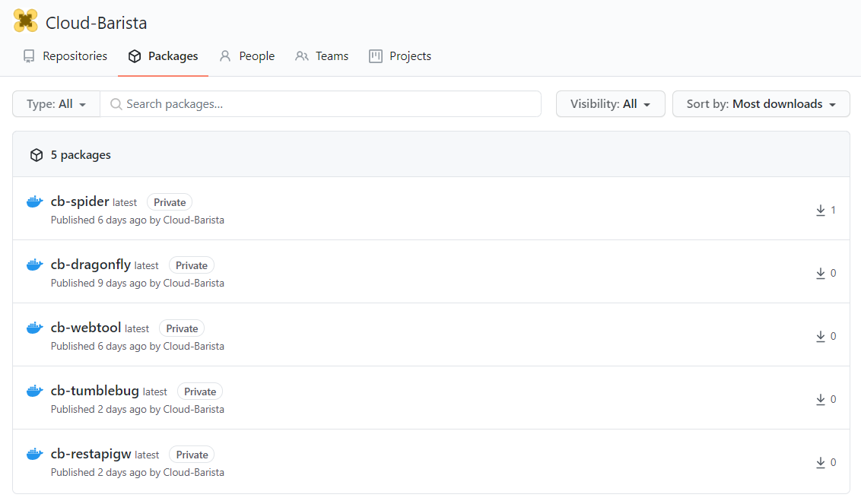This screenshot has width=861, height=504.
Task: Click the Private badge on cb-tumblebug
Action: pyautogui.click(x=200, y=391)
